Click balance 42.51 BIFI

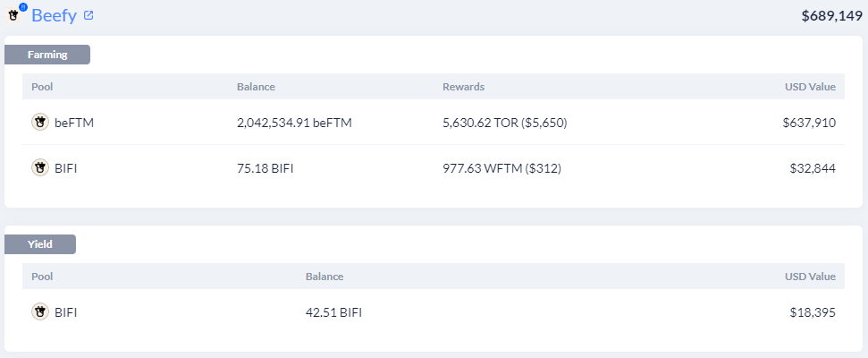pyautogui.click(x=333, y=312)
